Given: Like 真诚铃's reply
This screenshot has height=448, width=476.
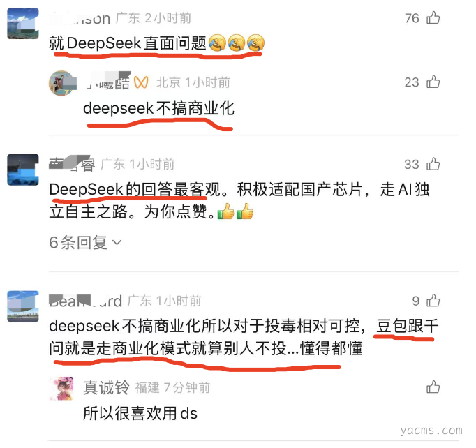Looking at the screenshot, I should click(433, 387).
